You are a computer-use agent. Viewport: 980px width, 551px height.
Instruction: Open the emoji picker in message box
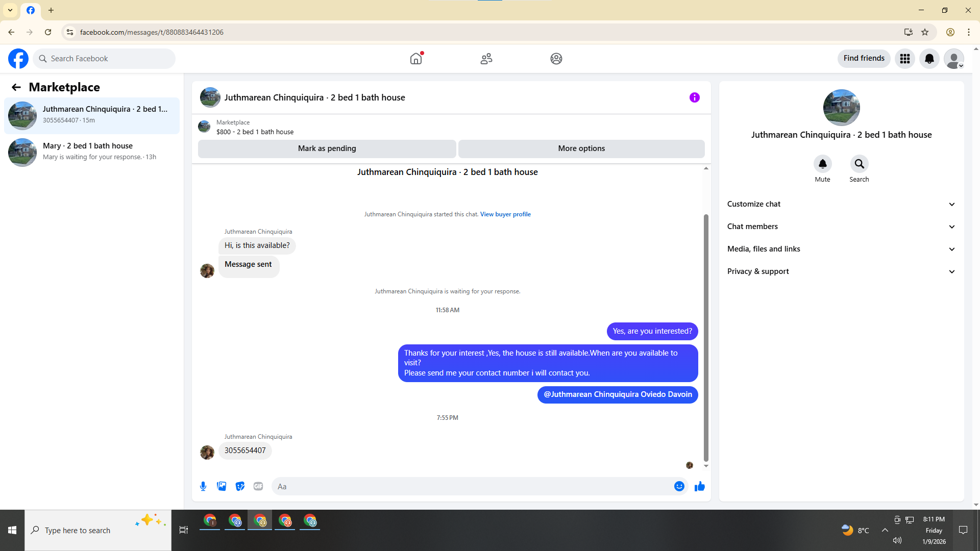(679, 486)
